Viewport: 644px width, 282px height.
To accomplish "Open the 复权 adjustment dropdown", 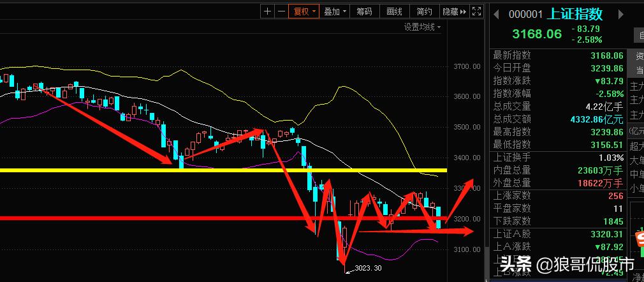I will point(304,11).
